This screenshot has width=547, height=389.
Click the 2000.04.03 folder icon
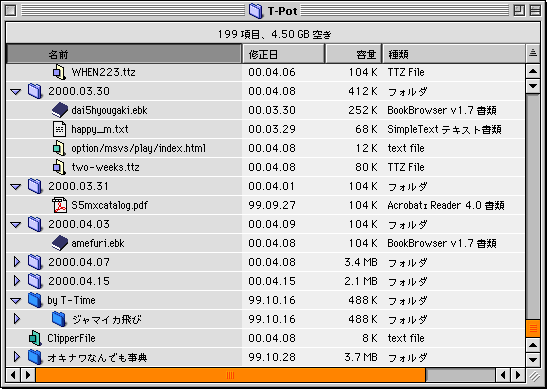35,224
